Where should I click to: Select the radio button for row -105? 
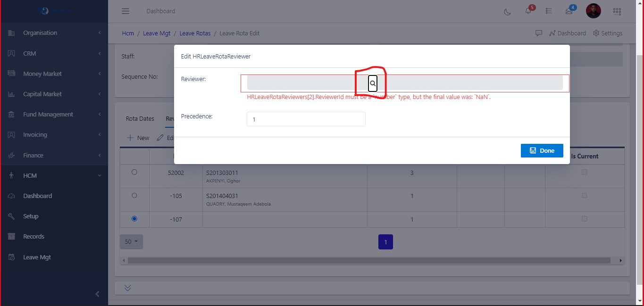(x=134, y=195)
